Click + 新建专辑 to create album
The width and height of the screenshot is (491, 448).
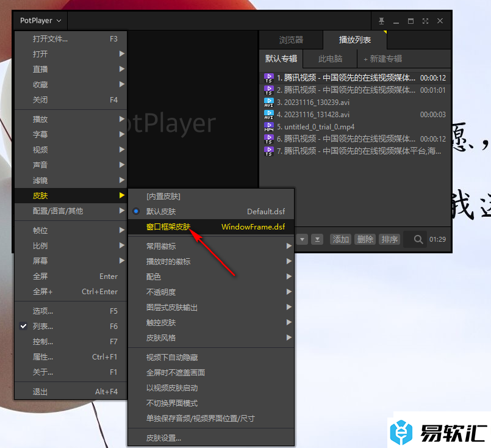coord(382,59)
